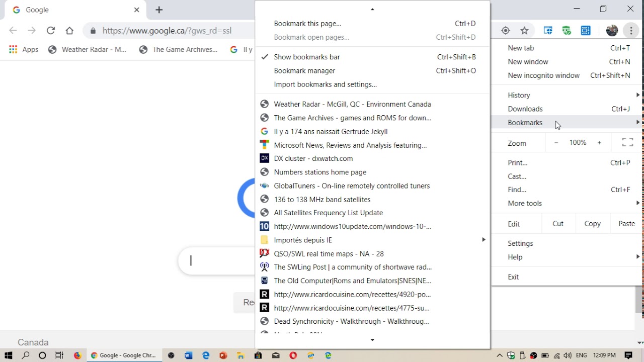Select Bookmark this page...

pos(372,23)
